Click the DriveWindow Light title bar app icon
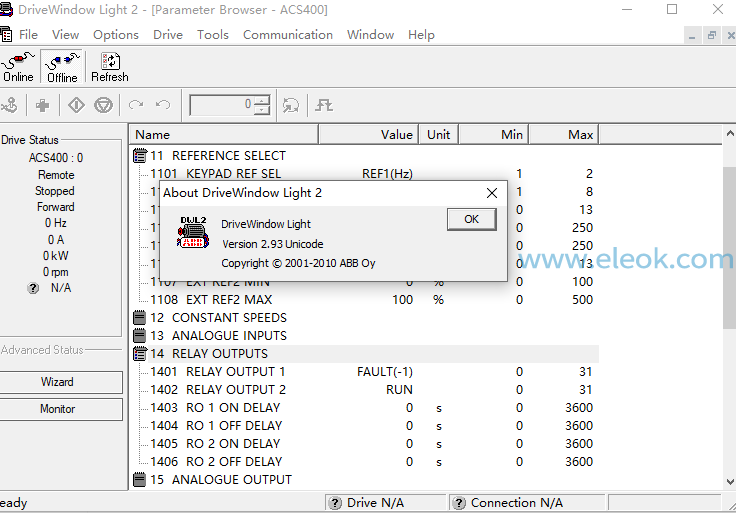The image size is (736, 513). 6,9
